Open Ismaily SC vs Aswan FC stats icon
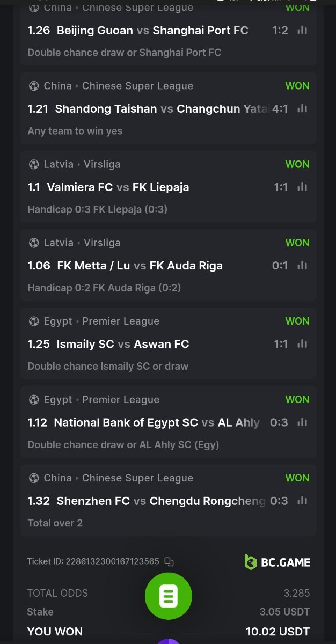336x644 pixels. tap(302, 344)
